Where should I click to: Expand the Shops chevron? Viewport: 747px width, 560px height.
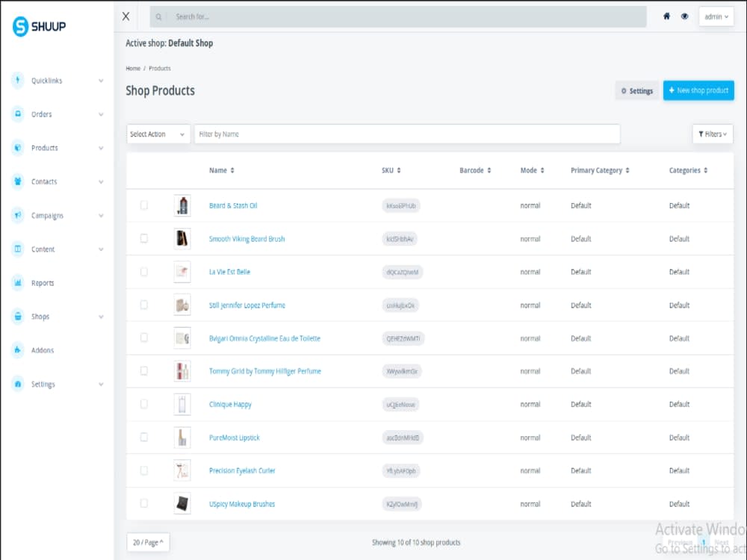coord(101,317)
